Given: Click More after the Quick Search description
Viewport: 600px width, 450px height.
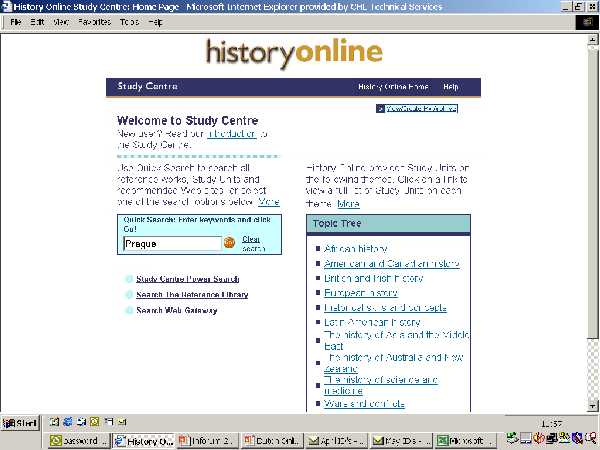Looking at the screenshot, I should [x=269, y=202].
